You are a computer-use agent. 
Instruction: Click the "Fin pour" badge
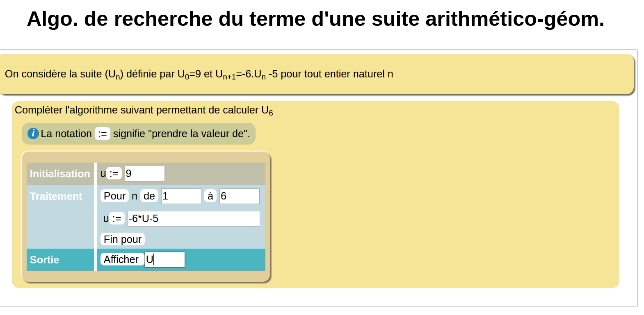(123, 239)
